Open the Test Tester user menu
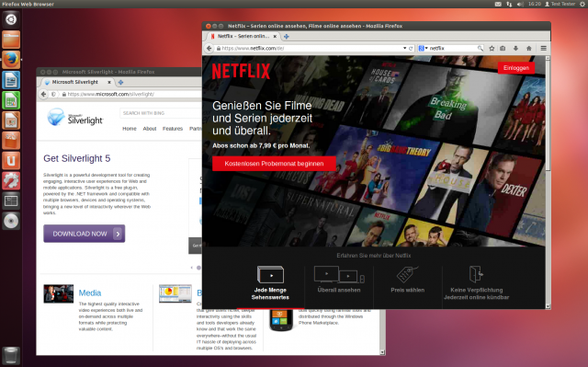588x367 pixels. pyautogui.click(x=560, y=4)
